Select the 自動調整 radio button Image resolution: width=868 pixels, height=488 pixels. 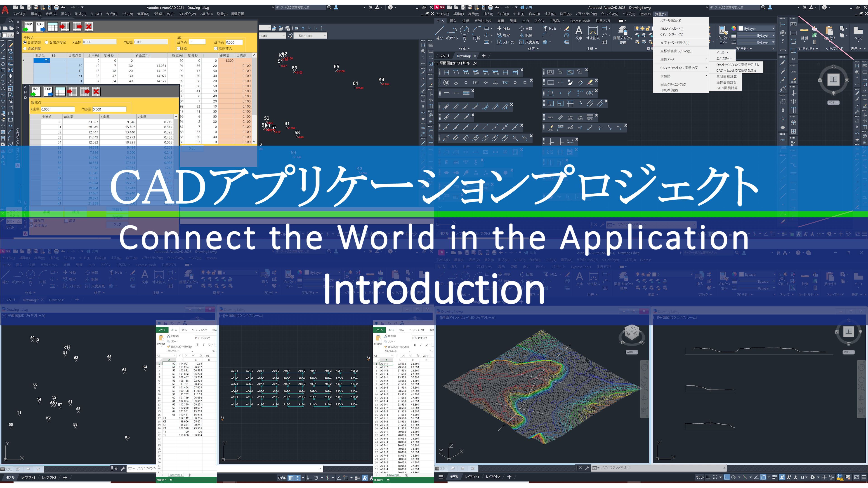[x=25, y=42]
